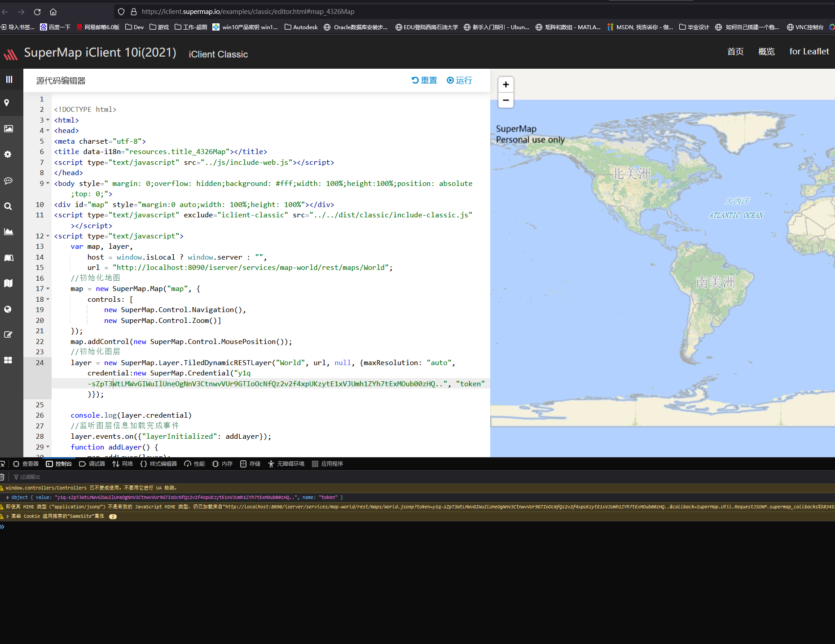Viewport: 835px width, 644px height.
Task: Switch to the 无障碍环境 accessibility tab
Action: (286, 464)
